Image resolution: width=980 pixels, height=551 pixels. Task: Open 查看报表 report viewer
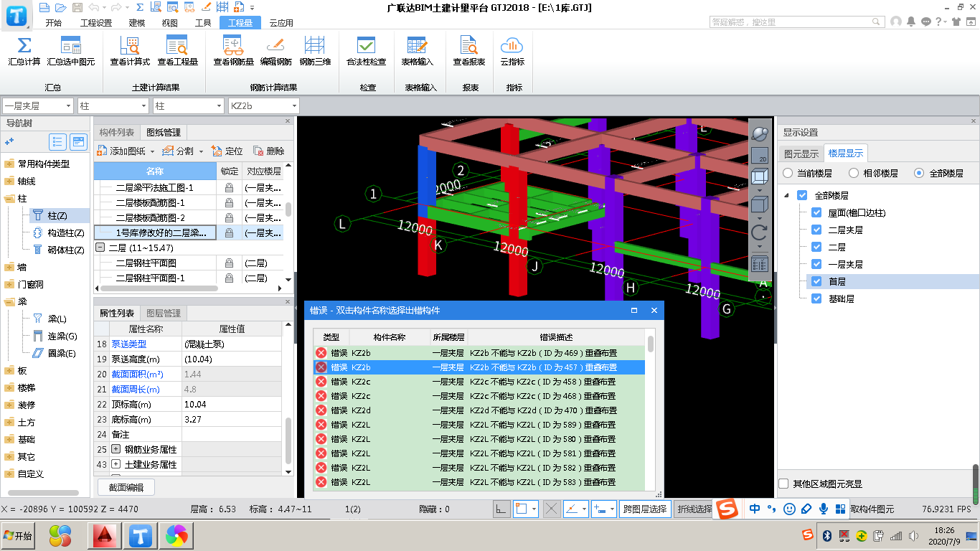(x=468, y=51)
